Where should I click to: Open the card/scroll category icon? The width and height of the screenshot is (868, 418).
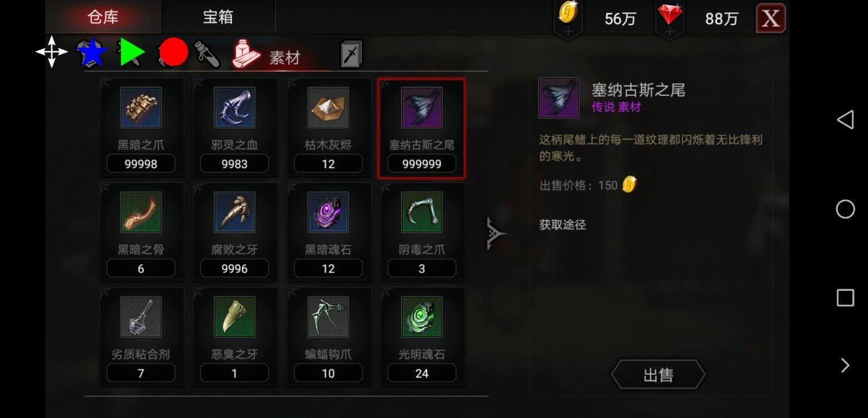[351, 54]
